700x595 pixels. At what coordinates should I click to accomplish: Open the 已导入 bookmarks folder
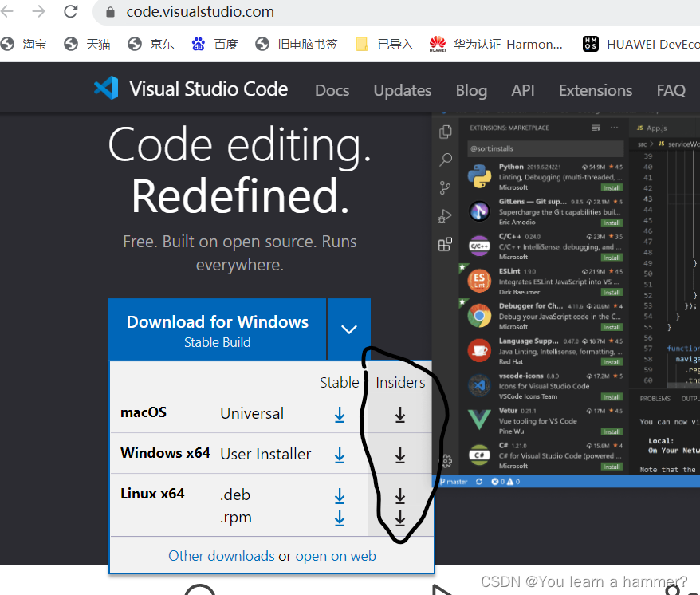pyautogui.click(x=384, y=44)
